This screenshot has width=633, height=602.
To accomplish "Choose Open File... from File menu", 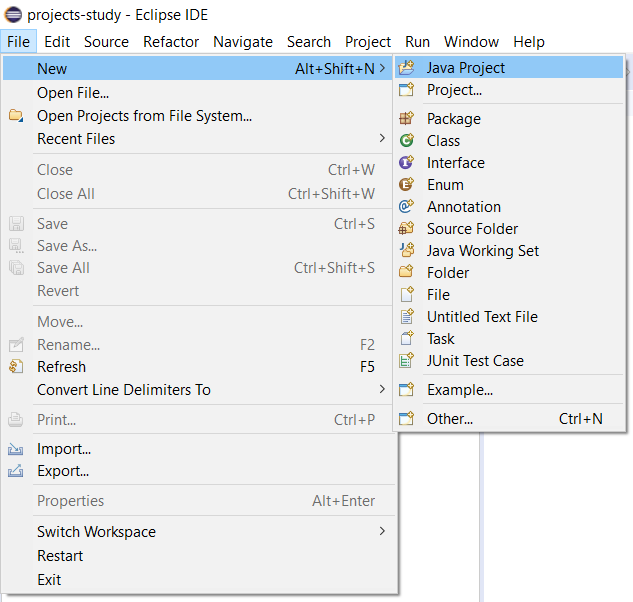I will (198, 93).
